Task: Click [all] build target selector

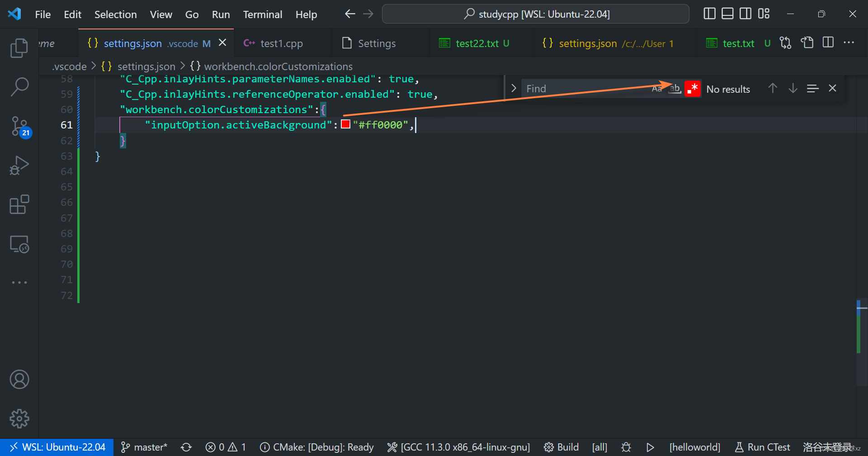Action: [599, 447]
